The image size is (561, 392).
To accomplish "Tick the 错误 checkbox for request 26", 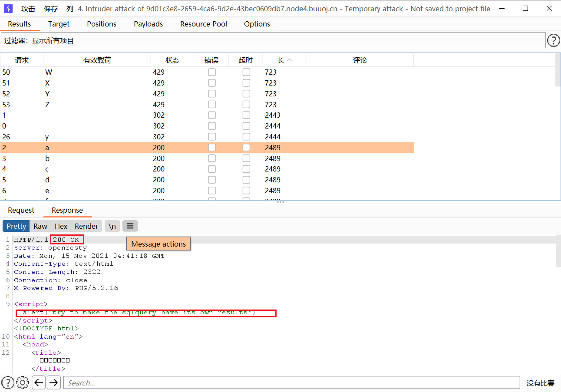I will coord(212,137).
